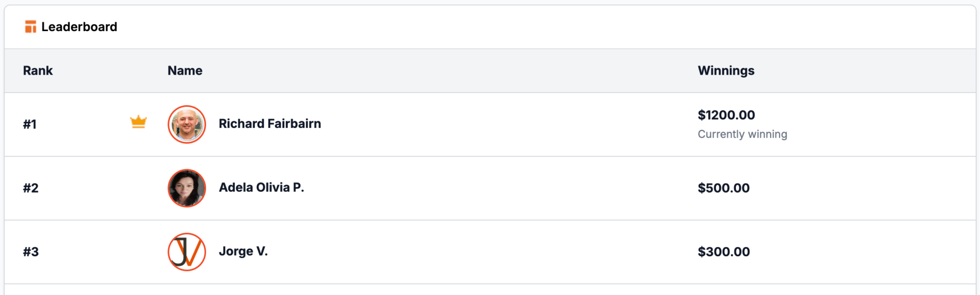Click the $300.00 winnings amount
Screen dimensions: 980x295
point(724,252)
